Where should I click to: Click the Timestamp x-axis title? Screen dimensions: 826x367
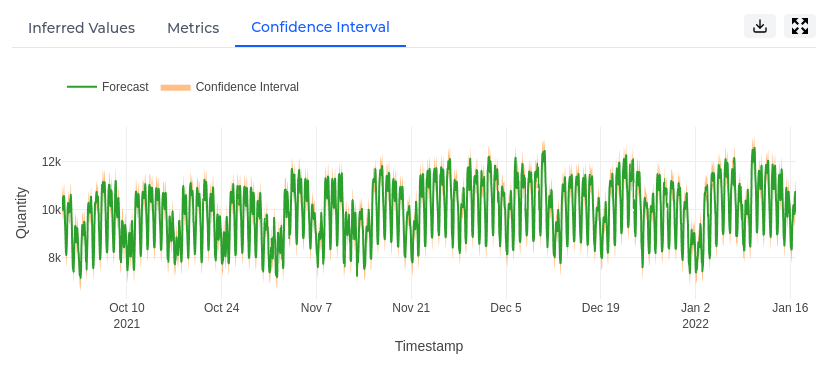pyautogui.click(x=429, y=346)
